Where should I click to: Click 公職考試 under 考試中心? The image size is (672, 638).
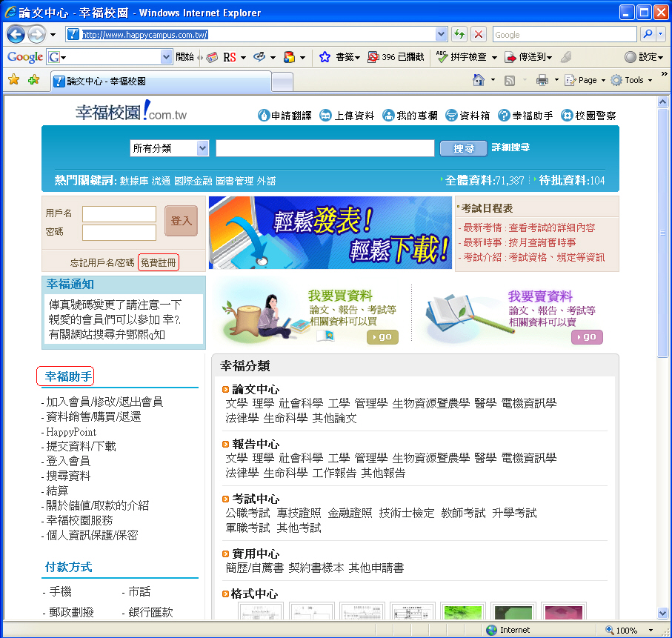(x=247, y=513)
